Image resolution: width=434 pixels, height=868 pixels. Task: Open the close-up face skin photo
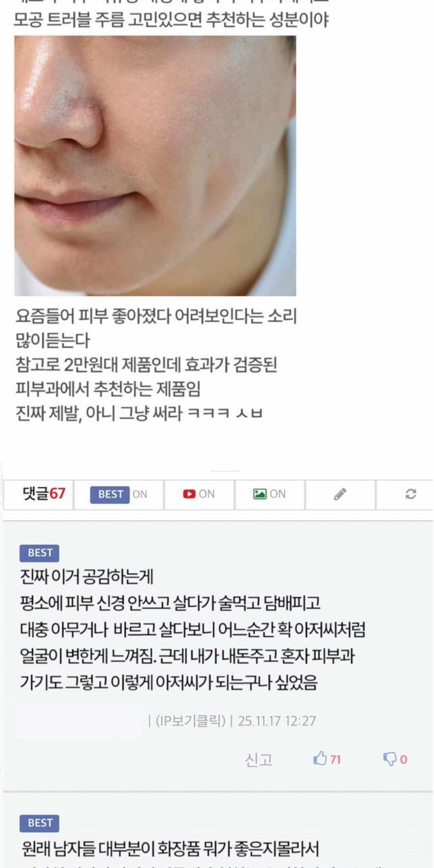(155, 165)
